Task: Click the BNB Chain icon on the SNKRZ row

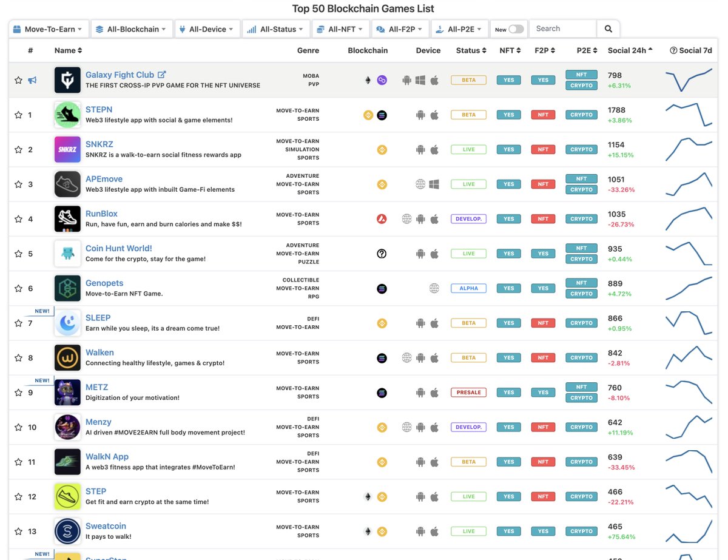Action: [x=382, y=149]
